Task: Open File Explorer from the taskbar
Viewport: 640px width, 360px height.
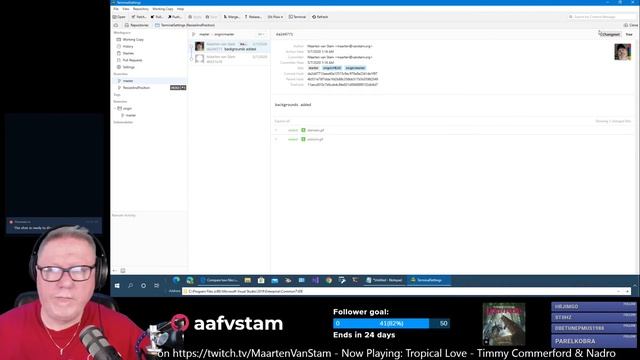Action: click(248, 280)
